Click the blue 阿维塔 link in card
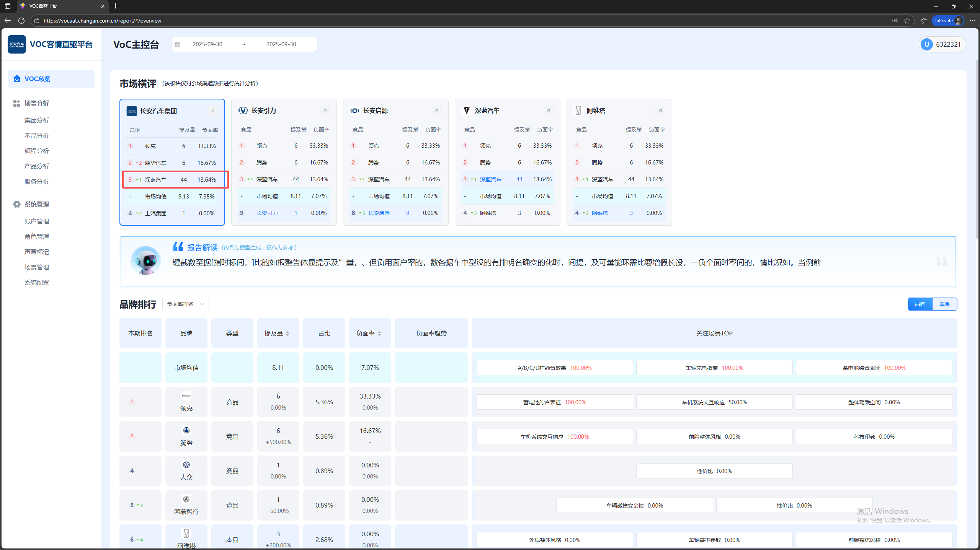The image size is (980, 550). [x=599, y=213]
